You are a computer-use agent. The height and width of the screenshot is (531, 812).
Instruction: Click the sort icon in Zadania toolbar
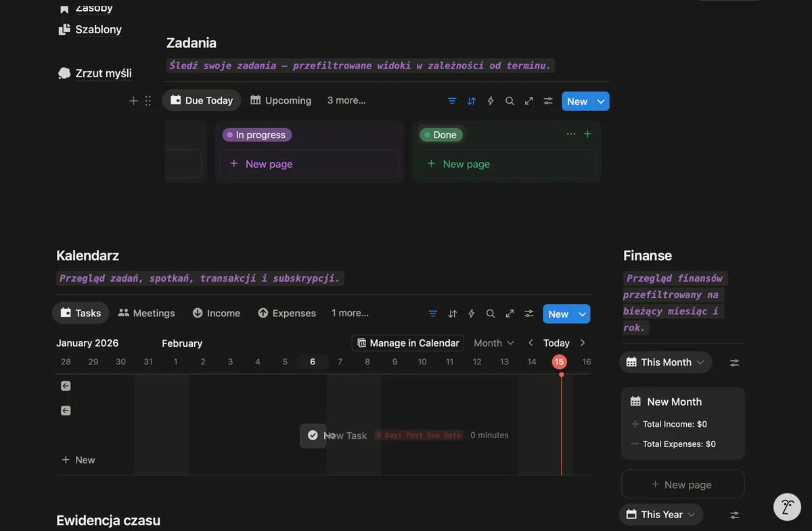pyautogui.click(x=472, y=101)
